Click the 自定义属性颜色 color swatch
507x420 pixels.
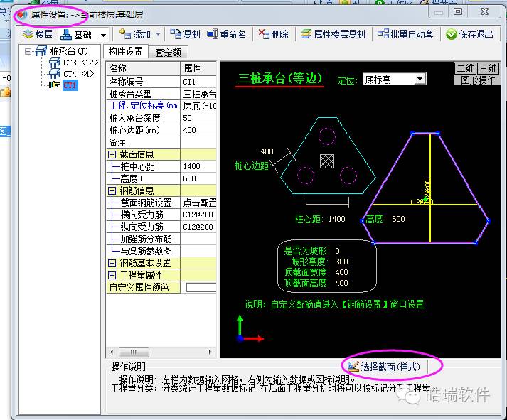tap(201, 287)
